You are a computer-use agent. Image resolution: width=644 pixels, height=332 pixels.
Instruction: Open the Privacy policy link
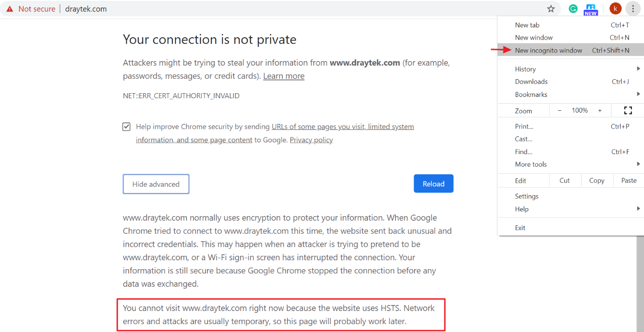pos(311,140)
